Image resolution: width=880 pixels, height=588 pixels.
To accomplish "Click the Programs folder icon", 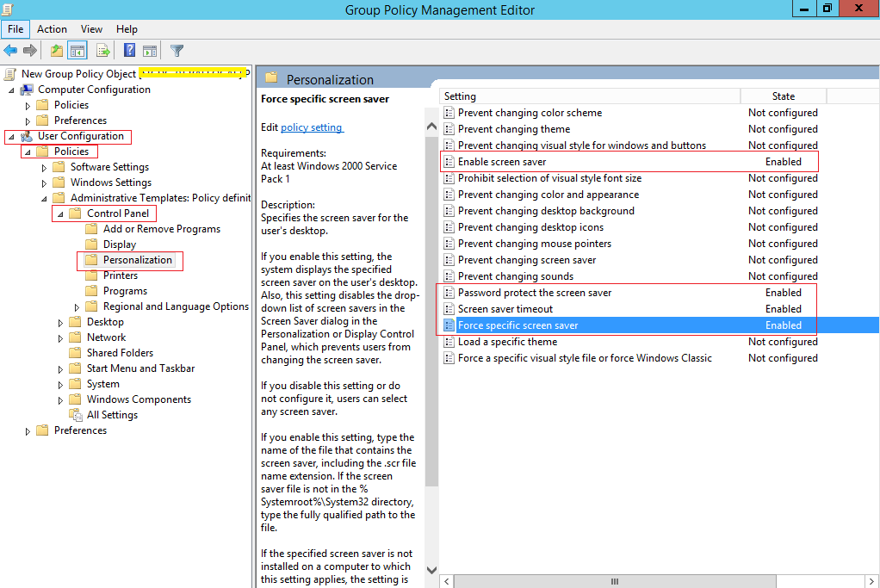I will (91, 291).
